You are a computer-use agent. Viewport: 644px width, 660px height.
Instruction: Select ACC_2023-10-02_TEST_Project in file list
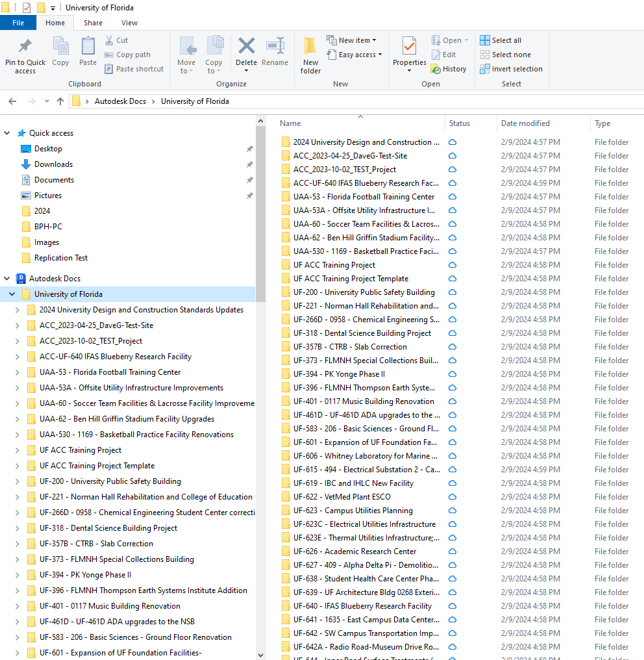345,170
